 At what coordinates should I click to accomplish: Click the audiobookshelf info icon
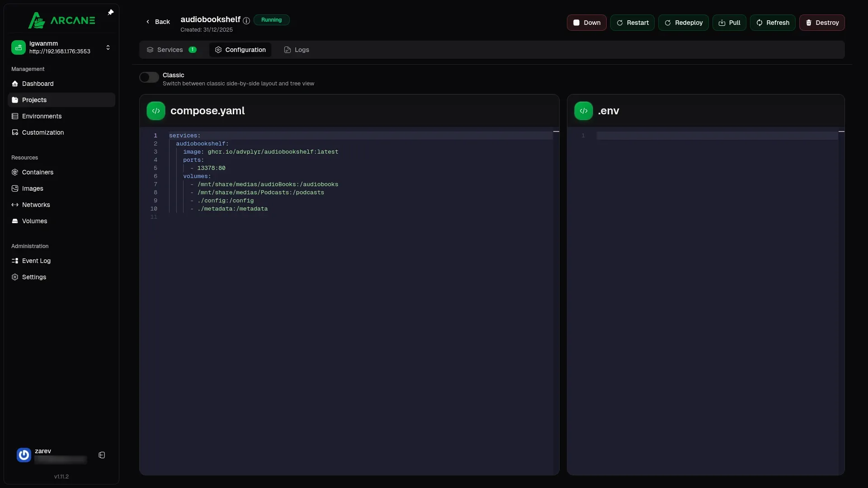point(246,20)
